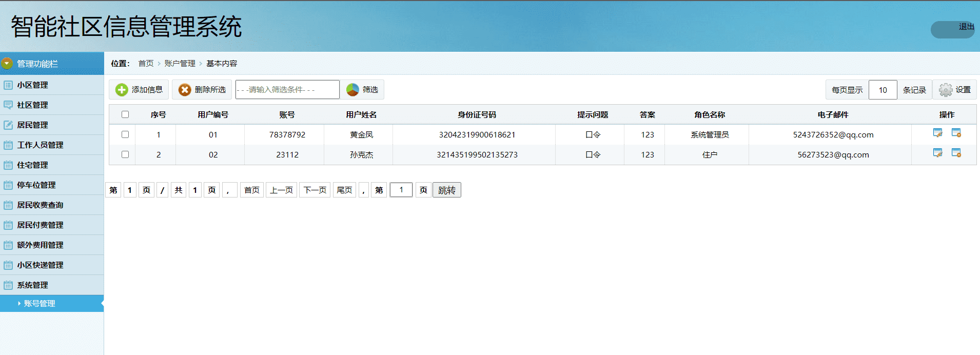980x355 pixels.
Task: Click the delete icon for user 黄金凤
Action: (956, 133)
